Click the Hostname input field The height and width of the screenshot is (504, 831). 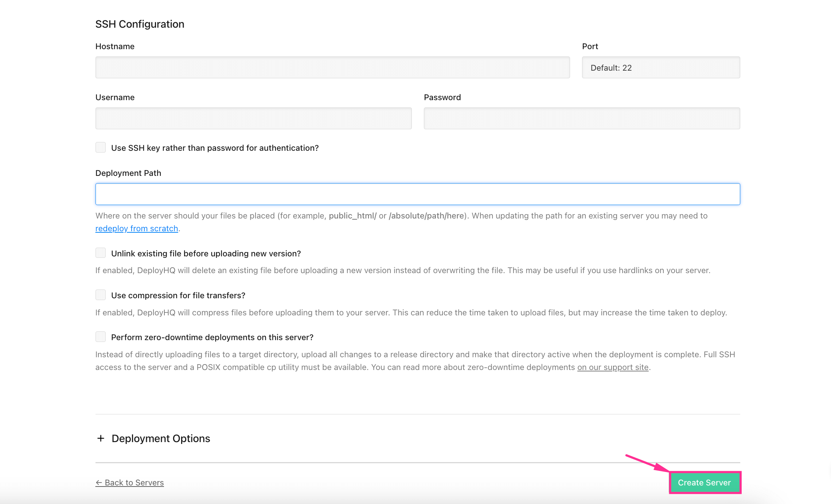click(332, 67)
